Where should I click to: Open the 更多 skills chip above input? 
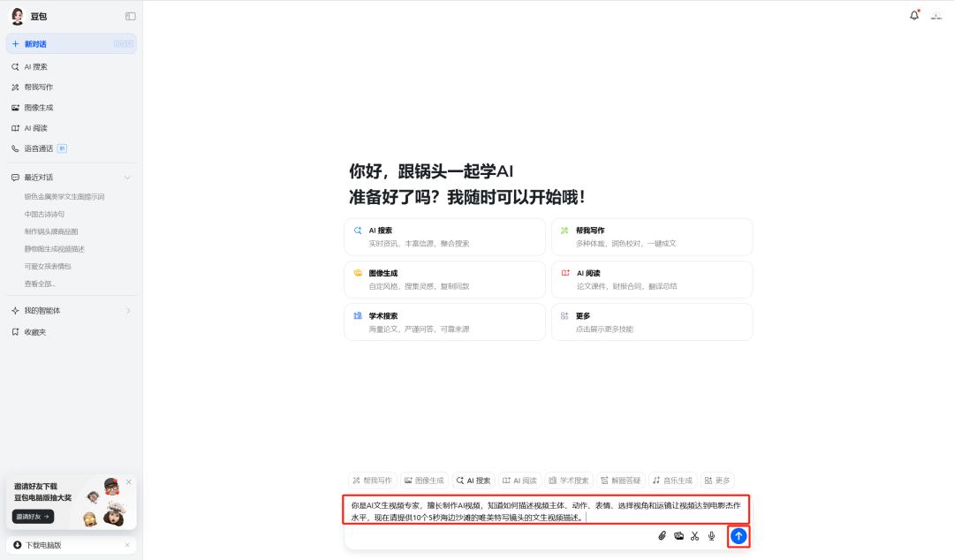[717, 481]
